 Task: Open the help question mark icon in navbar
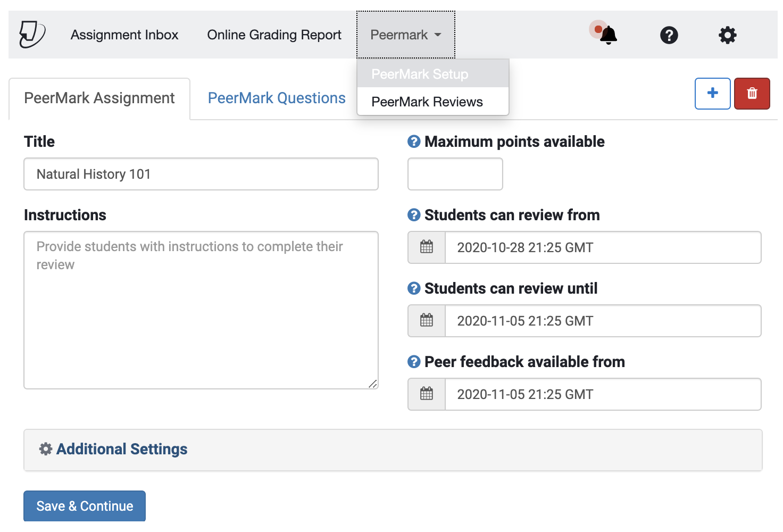tap(669, 35)
